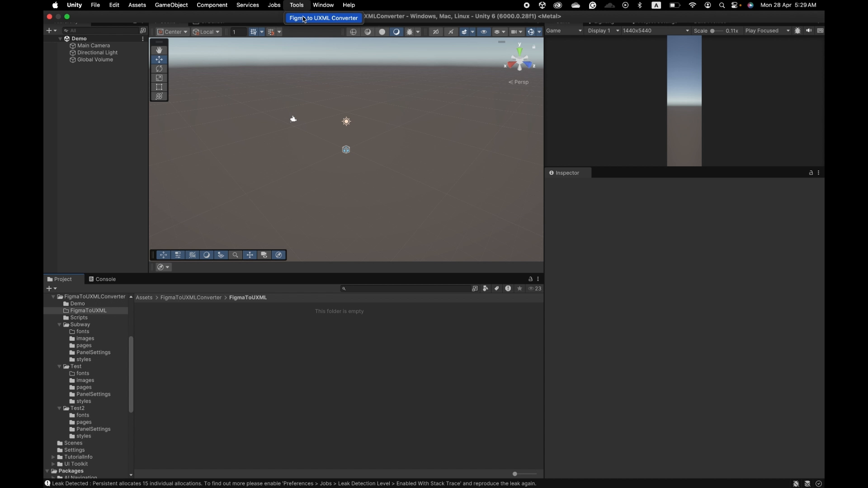Viewport: 868px width, 488px height.
Task: Click the Project panel search field
Action: (x=406, y=289)
